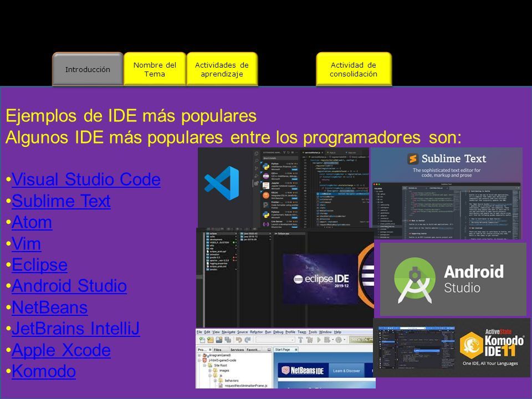Viewport: 532px width, 399px height.
Task: Click the Komodo IDE hexagon dragon logo
Action: coord(471,344)
